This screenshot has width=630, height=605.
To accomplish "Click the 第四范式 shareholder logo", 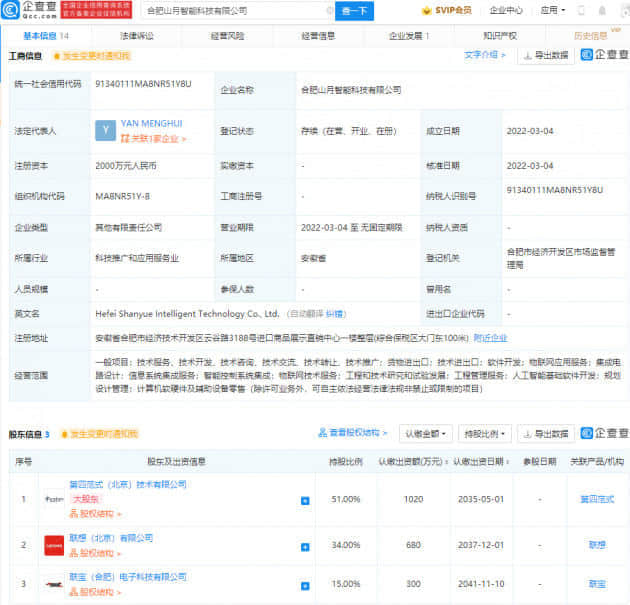I will point(54,499).
